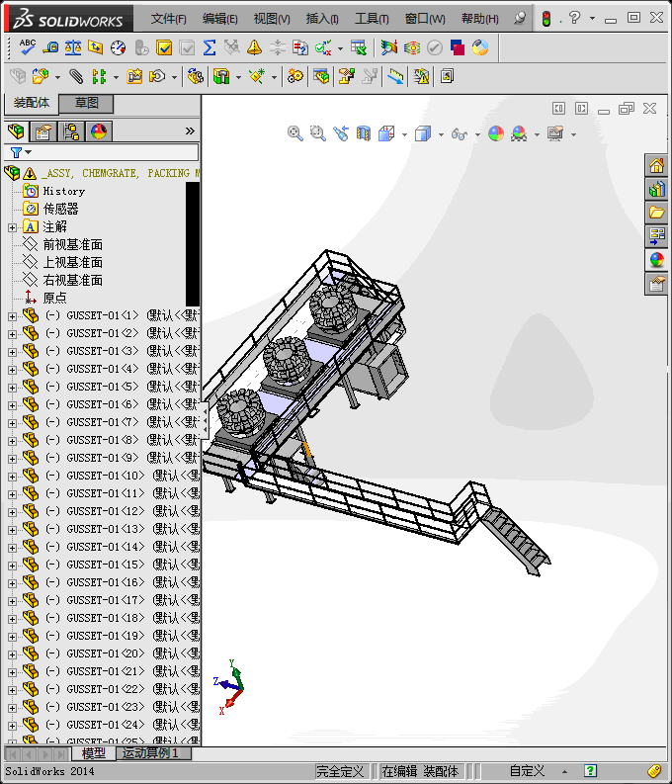
Task: Click the traffic light rebuild icon
Action: tap(546, 19)
